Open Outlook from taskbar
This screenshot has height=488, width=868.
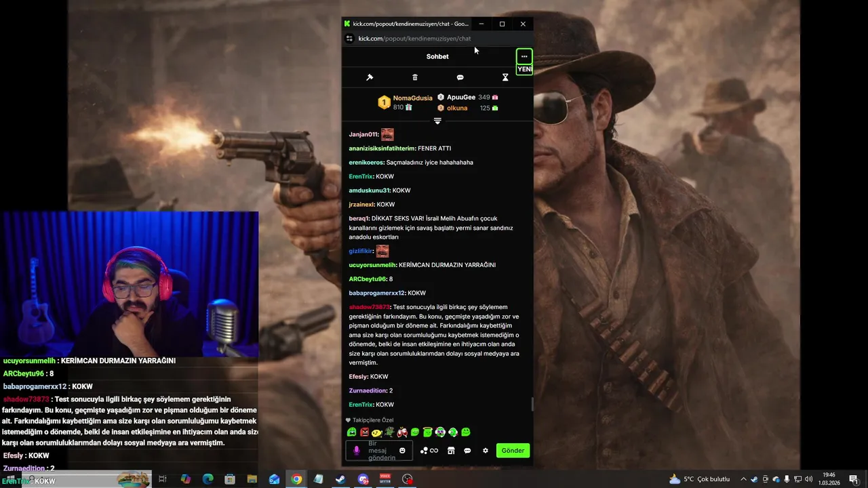[274, 479]
